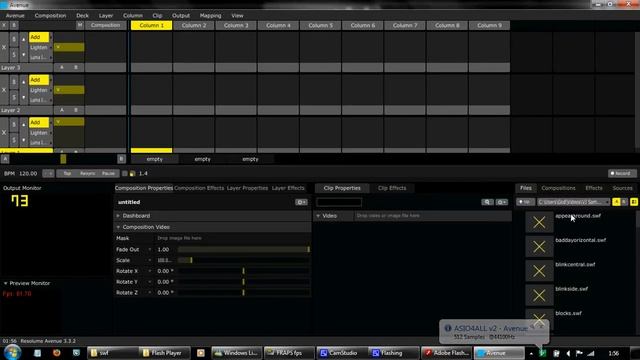This screenshot has height=360, width=640.
Task: Toggle the upper B bypass on Layer 2
Action: click(14, 82)
